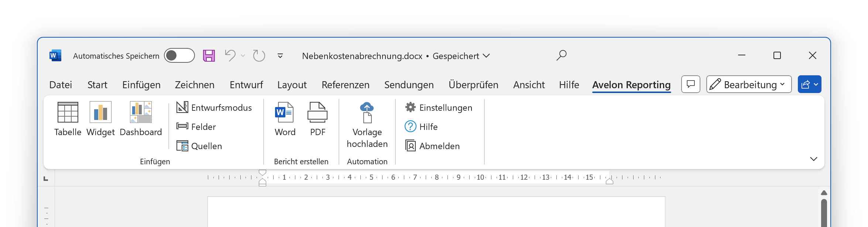868x227 pixels.
Task: Save the document with floppy icon
Action: (x=209, y=56)
